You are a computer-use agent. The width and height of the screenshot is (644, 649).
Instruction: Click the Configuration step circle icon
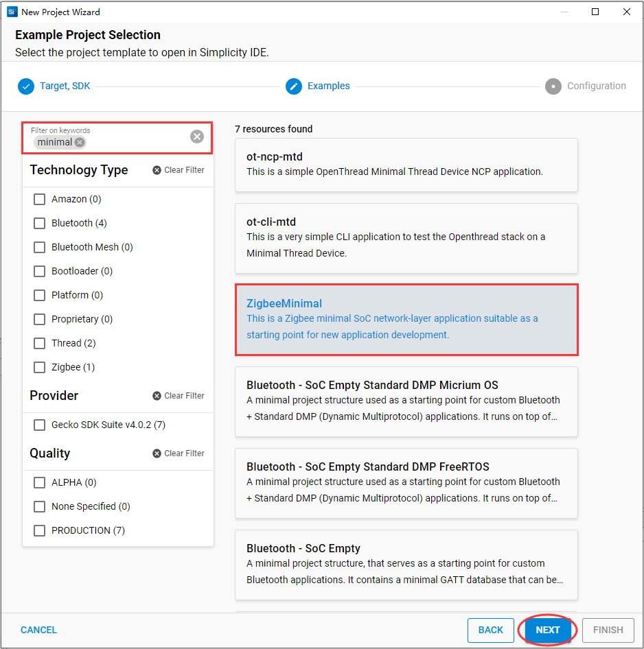coord(553,86)
